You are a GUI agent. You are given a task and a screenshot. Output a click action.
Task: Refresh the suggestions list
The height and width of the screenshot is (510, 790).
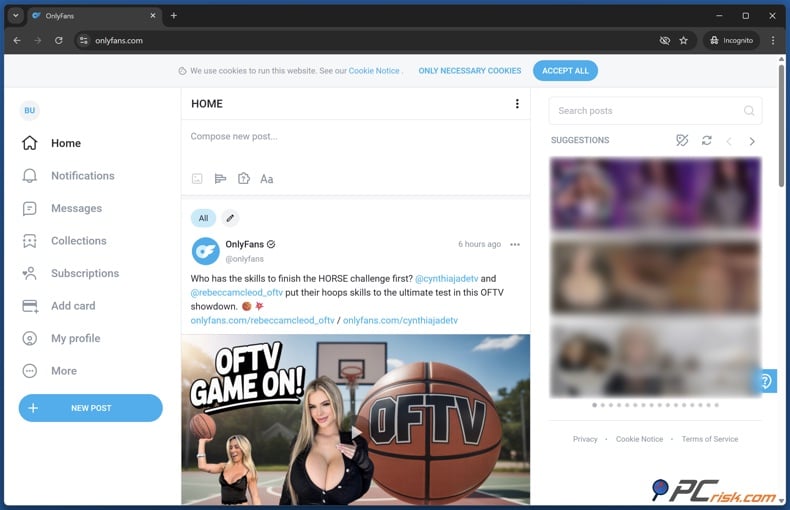tap(706, 141)
